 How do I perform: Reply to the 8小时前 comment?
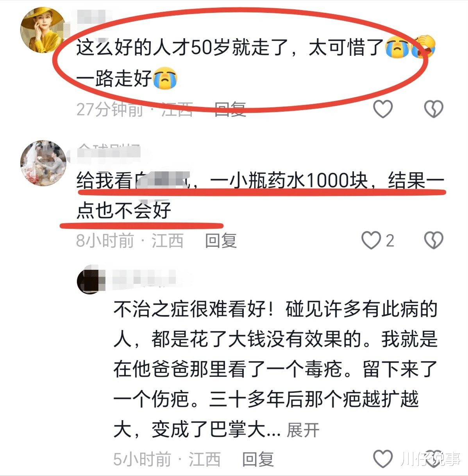[221, 241]
